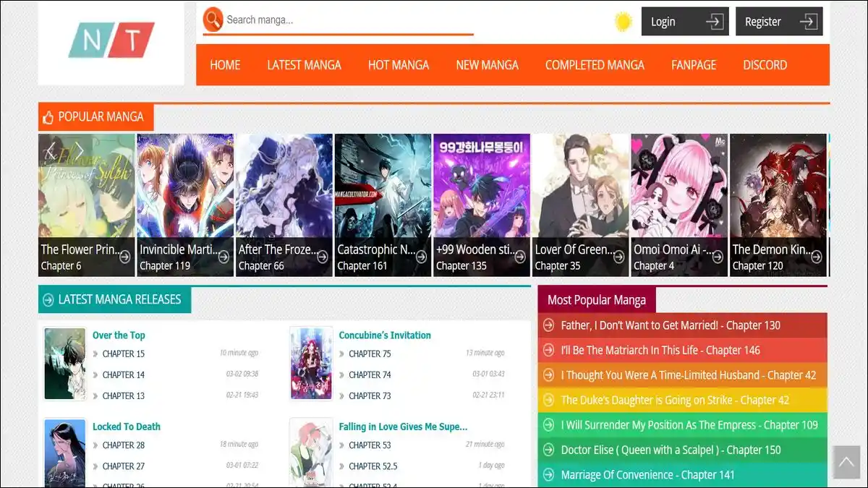Viewport: 868px width, 488px height.
Task: Click arrow icon beside Doctor Elise
Action: [548, 450]
